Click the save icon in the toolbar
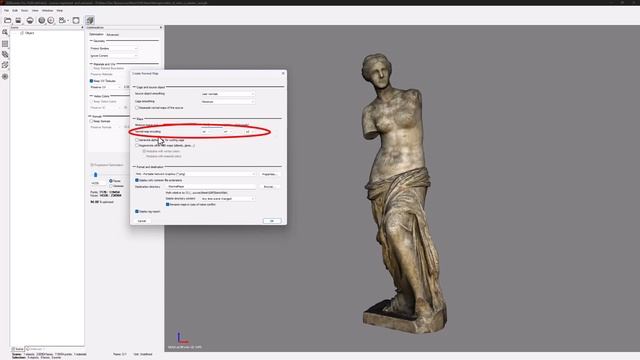Viewport: 640px width, 360px height. click(18, 20)
